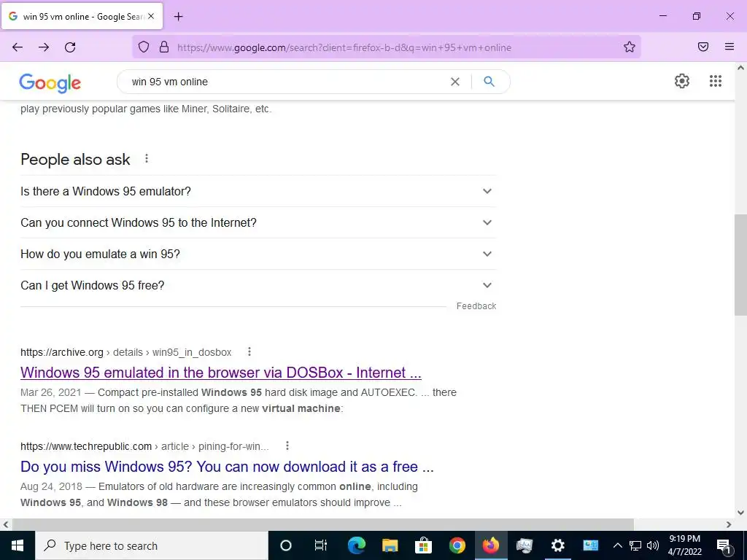Image resolution: width=747 pixels, height=560 pixels.
Task: Expand 'Can I get Windows 95 free?'
Action: pos(258,285)
